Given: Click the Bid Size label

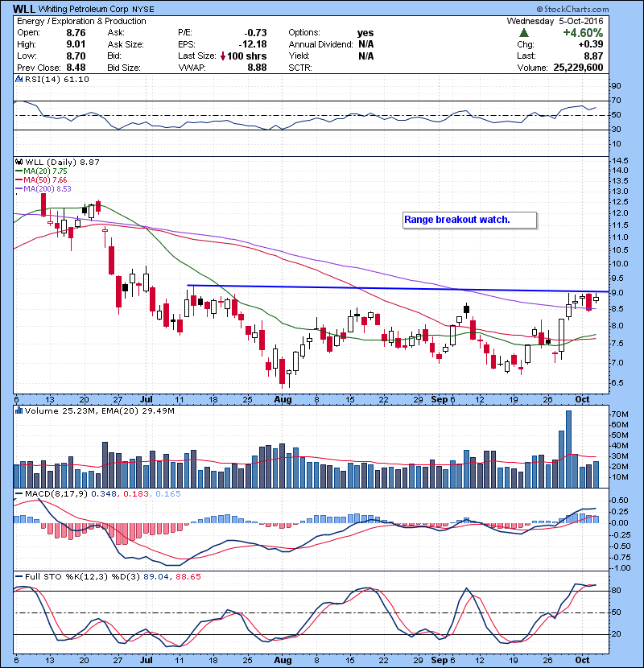Looking at the screenshot, I should (x=124, y=68).
